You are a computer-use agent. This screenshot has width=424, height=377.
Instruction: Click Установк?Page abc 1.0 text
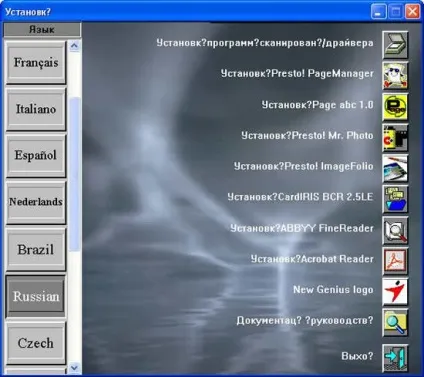pos(317,105)
